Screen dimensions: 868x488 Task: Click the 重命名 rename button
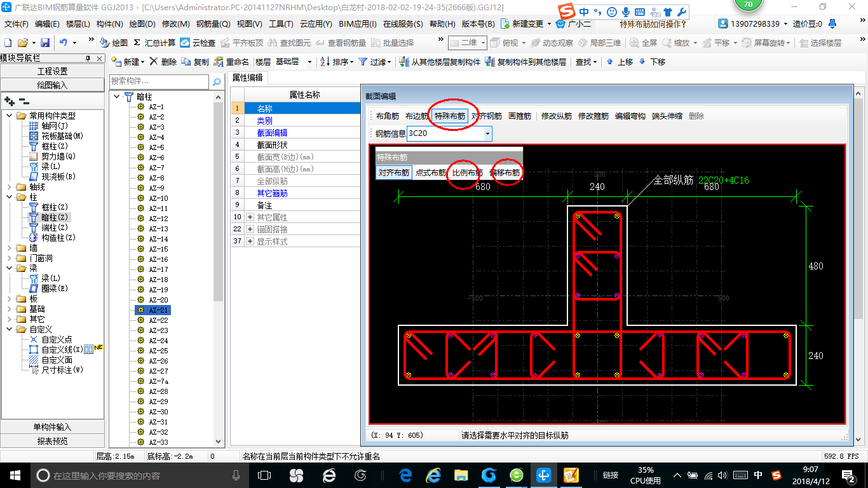click(231, 62)
